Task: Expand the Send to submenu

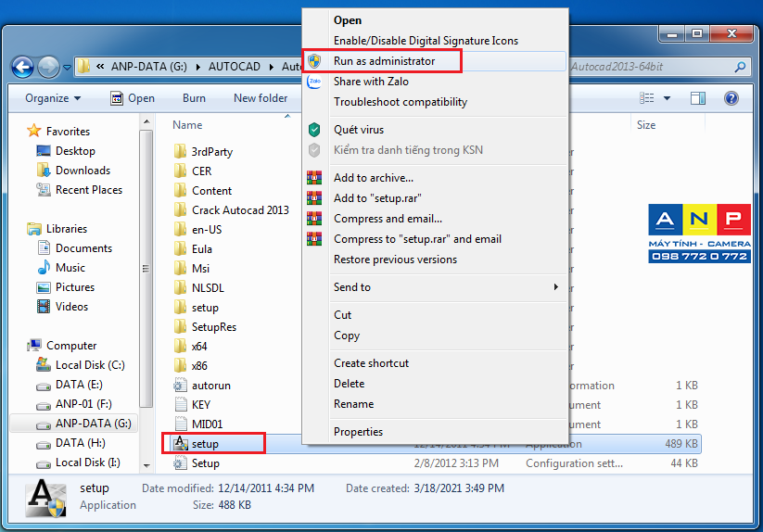Action: pyautogui.click(x=436, y=287)
